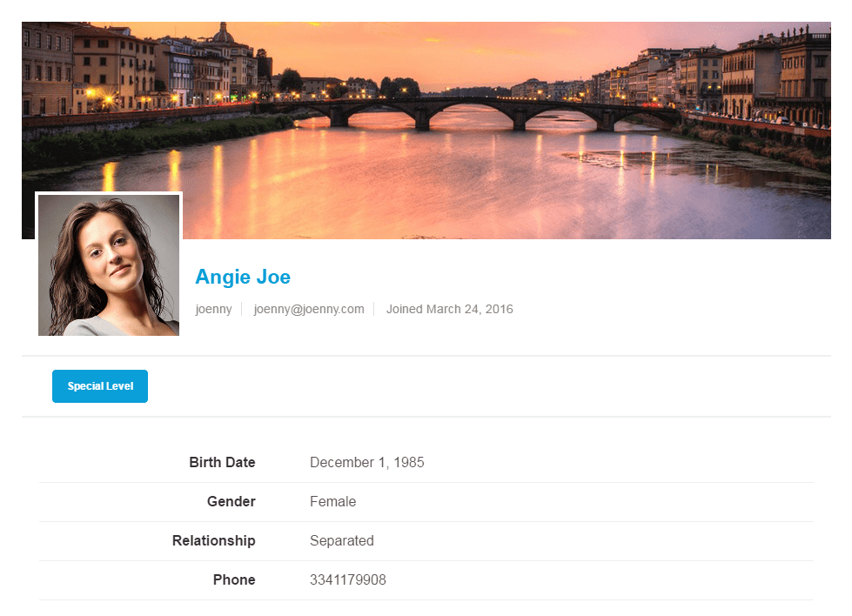Select the Relationship field label
Screen dimensions: 852x616
[213, 541]
